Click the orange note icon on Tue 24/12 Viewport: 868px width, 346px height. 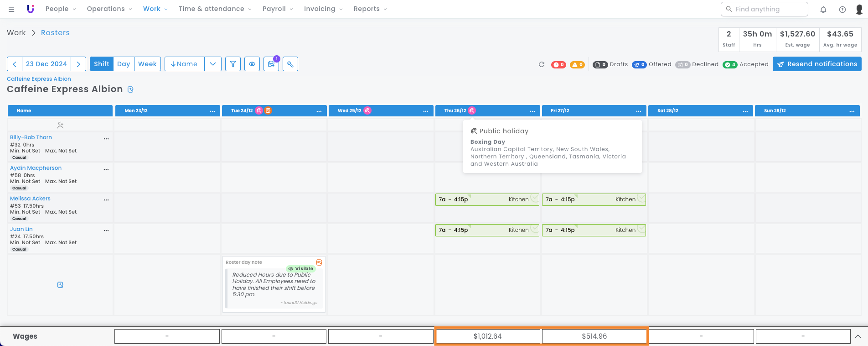269,110
